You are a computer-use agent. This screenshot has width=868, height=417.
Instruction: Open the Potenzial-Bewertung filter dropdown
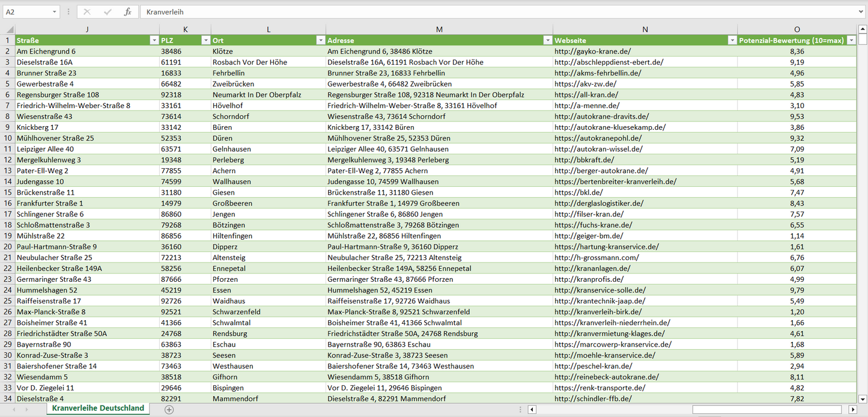(851, 40)
